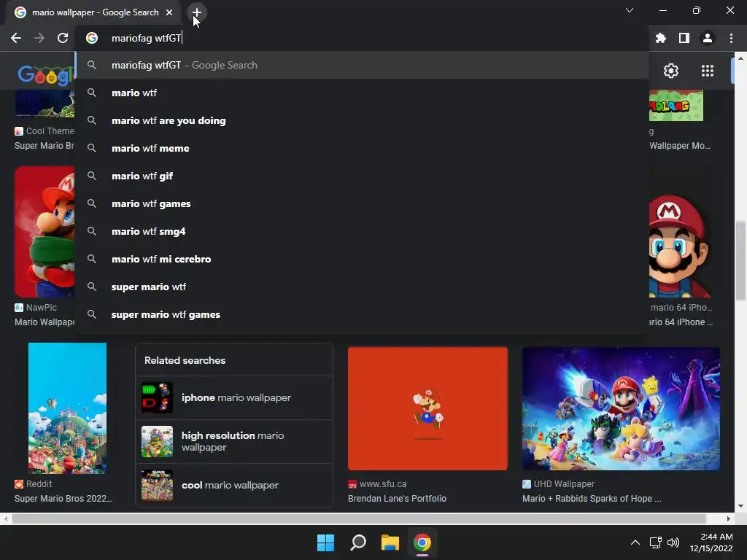Click the Google logo
This screenshot has width=747, height=560.
[x=46, y=75]
